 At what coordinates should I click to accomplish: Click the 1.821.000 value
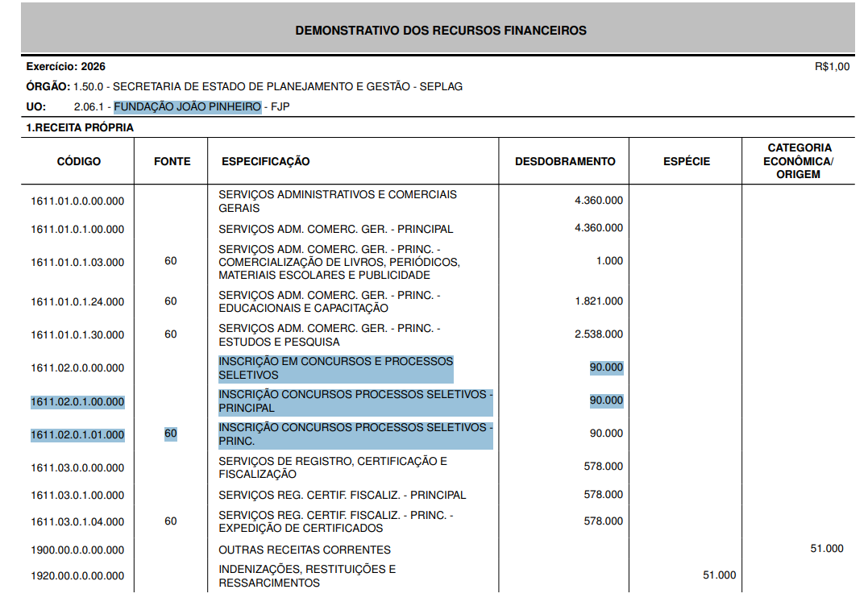coord(598,301)
